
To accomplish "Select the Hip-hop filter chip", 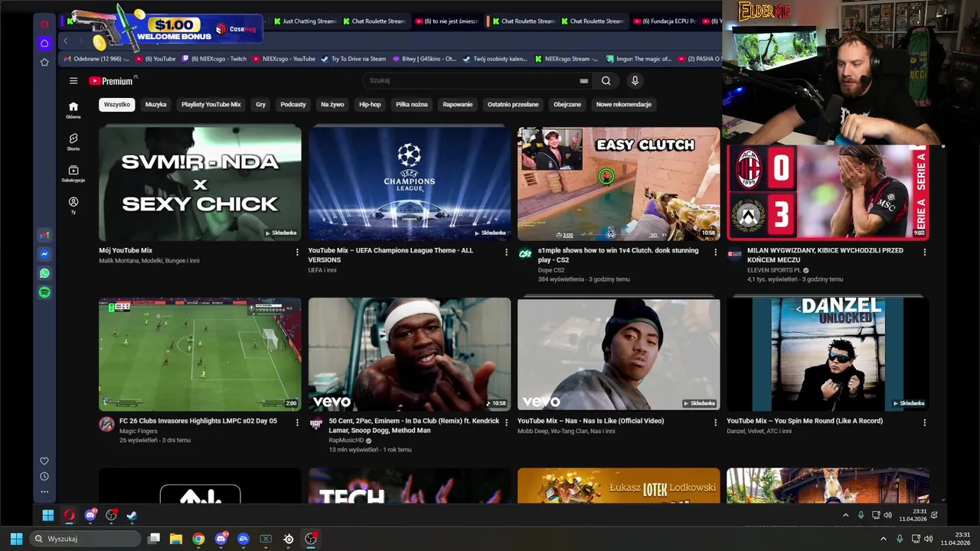I will (x=370, y=104).
